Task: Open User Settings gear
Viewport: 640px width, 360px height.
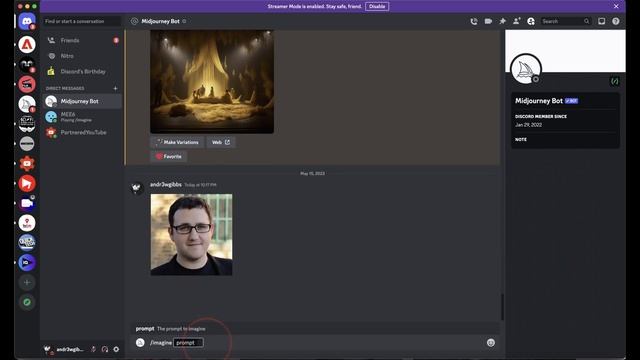Action: tap(116, 349)
